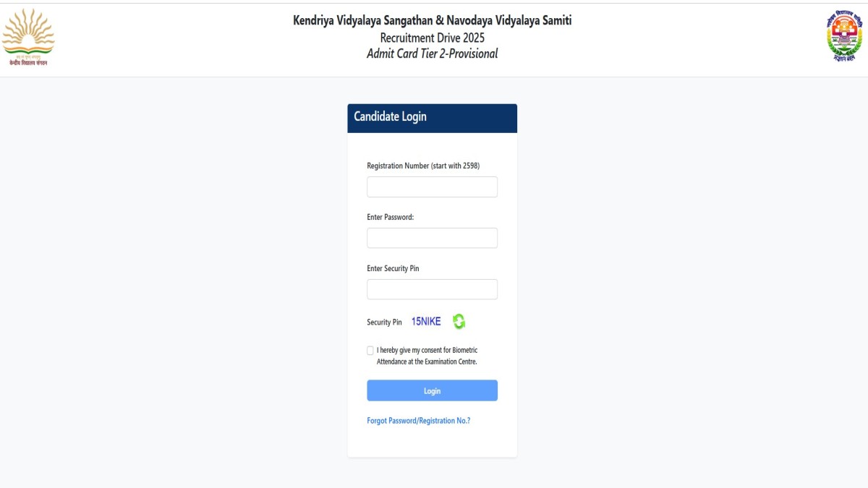Open Forgot Password/Registration No. link
The image size is (868, 488).
point(418,420)
